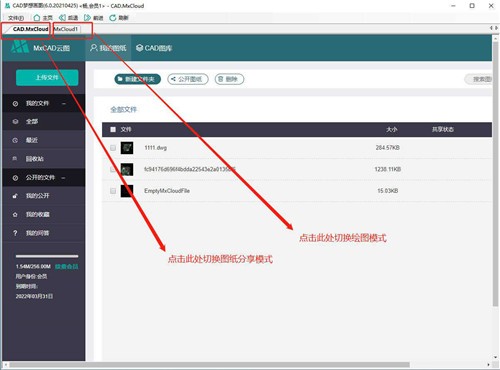Screen dimensions: 500x370
Task: Click the file name 1111.dwg
Action: tap(155, 148)
